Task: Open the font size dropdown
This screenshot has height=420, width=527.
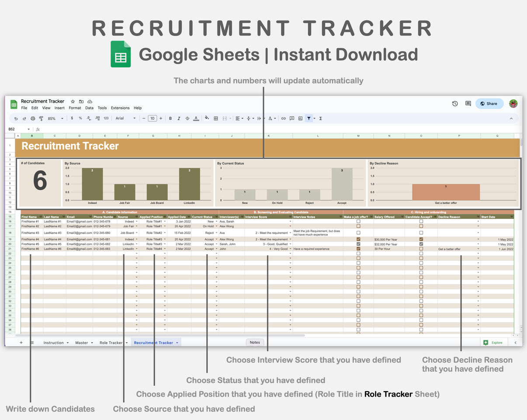Action: click(152, 118)
